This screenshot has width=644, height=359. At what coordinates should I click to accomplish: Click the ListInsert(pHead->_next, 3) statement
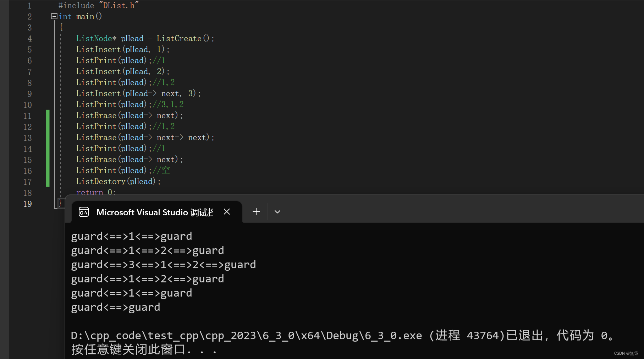138,93
